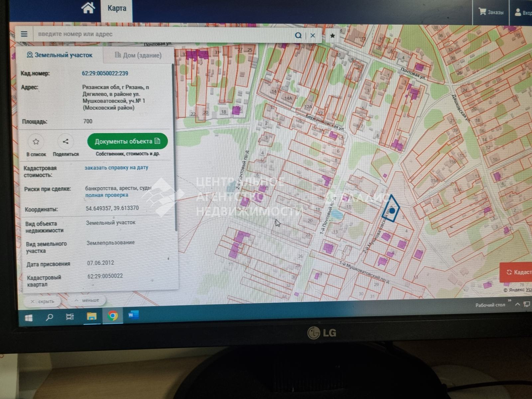Open the Windows Start menu
The height and width of the screenshot is (399, 532).
29,318
